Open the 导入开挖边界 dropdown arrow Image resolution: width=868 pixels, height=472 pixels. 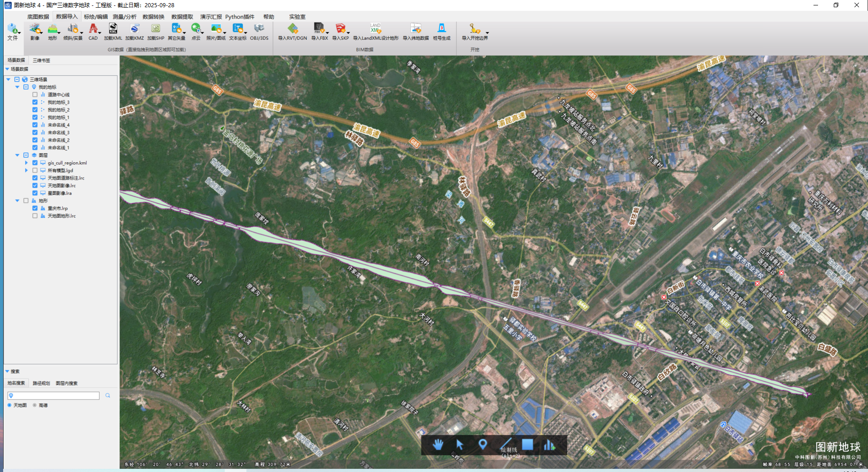(487, 33)
